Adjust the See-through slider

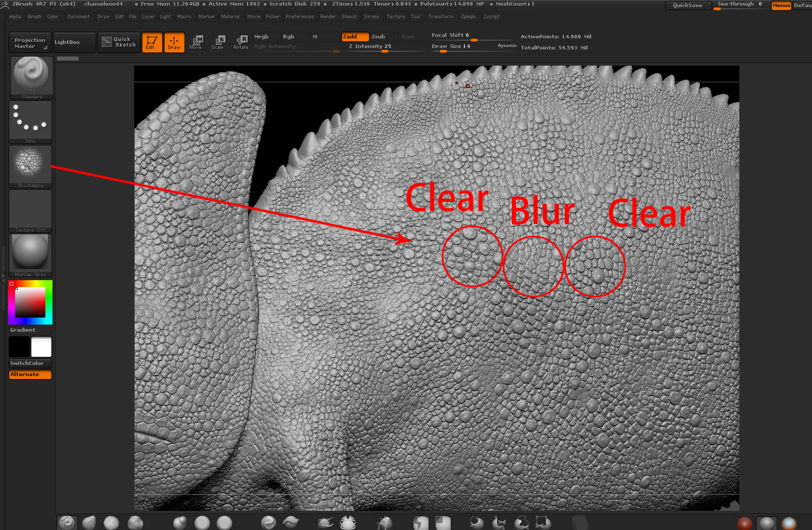[741, 5]
